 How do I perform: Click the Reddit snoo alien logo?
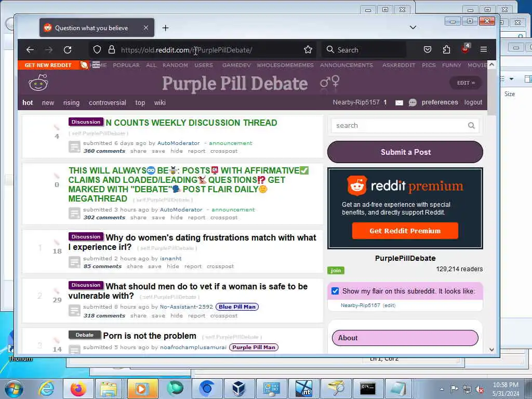coord(38,83)
